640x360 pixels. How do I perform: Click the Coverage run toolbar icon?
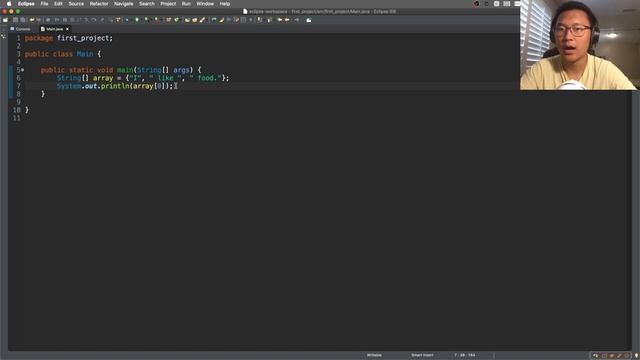coord(147,20)
